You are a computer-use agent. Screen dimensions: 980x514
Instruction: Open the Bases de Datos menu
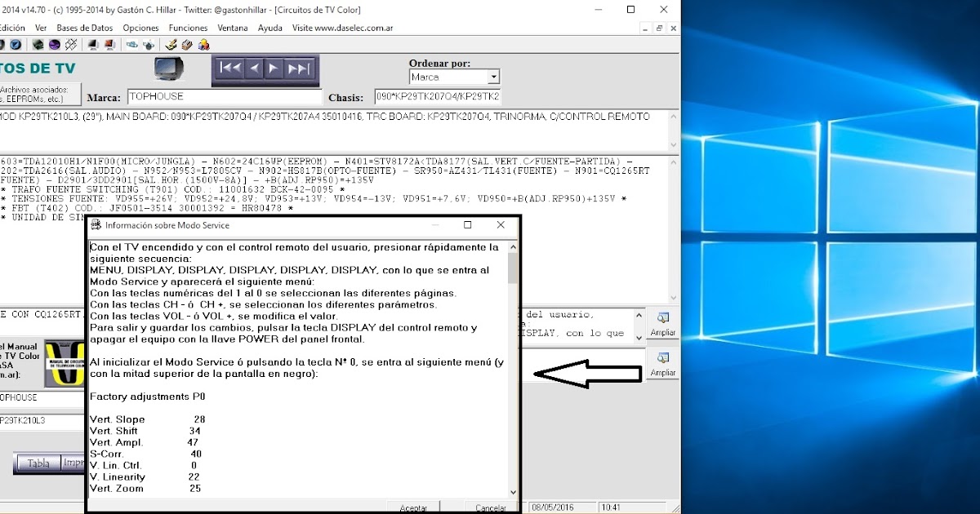click(84, 28)
